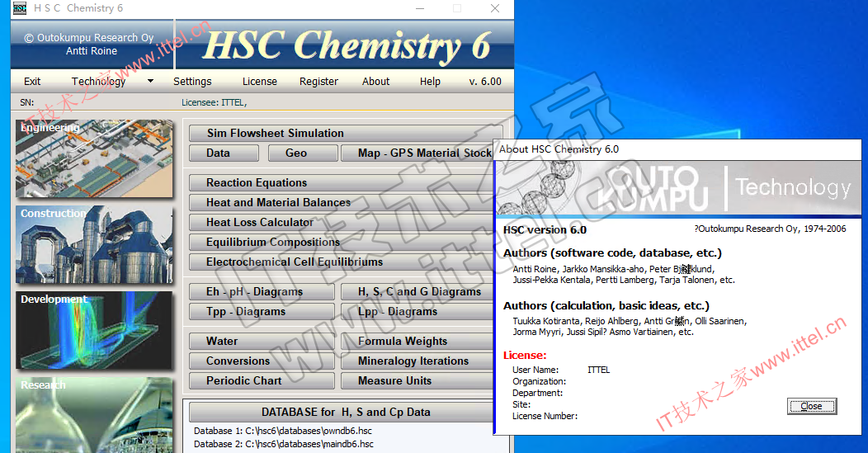Open the Settings menu

(192, 82)
